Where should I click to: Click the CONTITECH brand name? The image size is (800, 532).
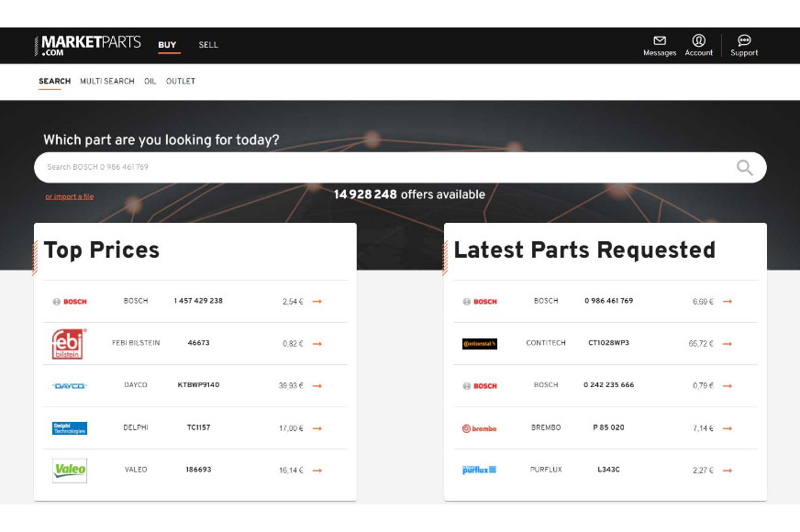click(546, 343)
